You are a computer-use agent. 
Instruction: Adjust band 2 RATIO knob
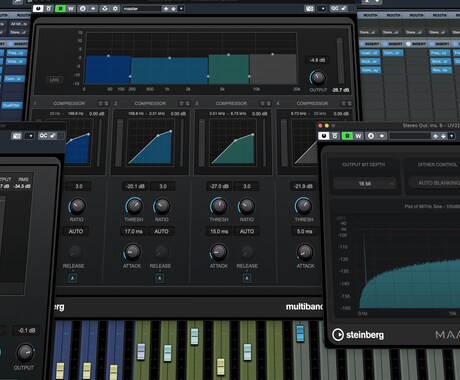(162, 206)
